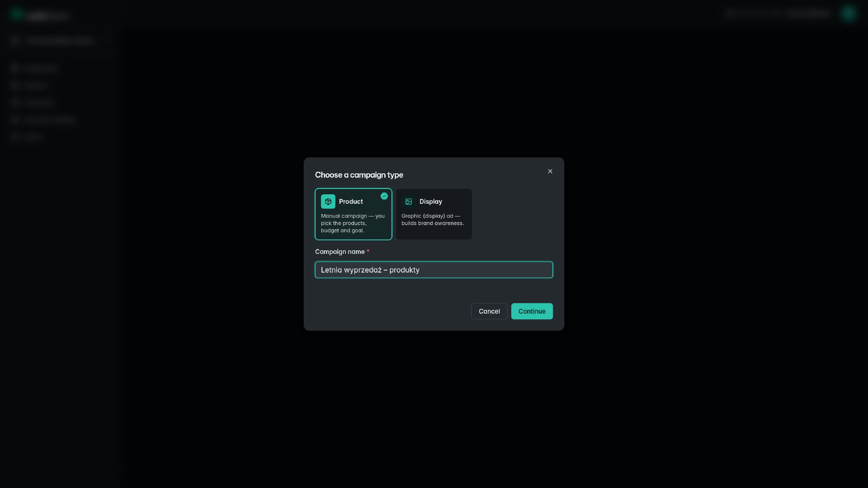Click the Display image icon
Screen dimensions: 868x488
(x=409, y=202)
